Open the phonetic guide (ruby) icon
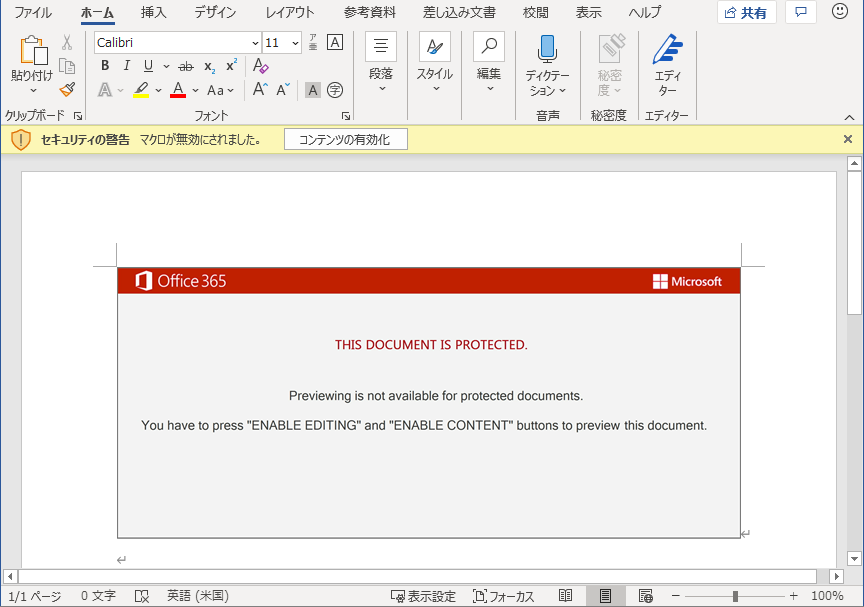Image resolution: width=864 pixels, height=607 pixels. pyautogui.click(x=312, y=42)
